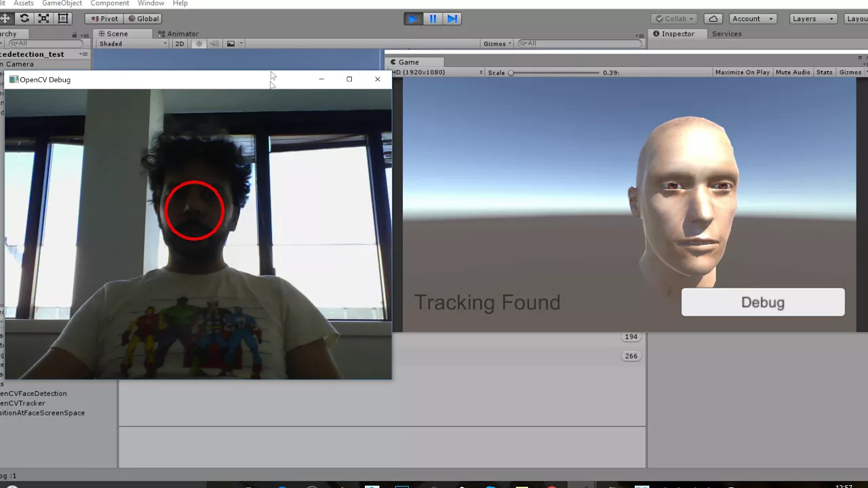This screenshot has height=488, width=868.
Task: Maximize the OpenCV Debug window
Action: [349, 79]
